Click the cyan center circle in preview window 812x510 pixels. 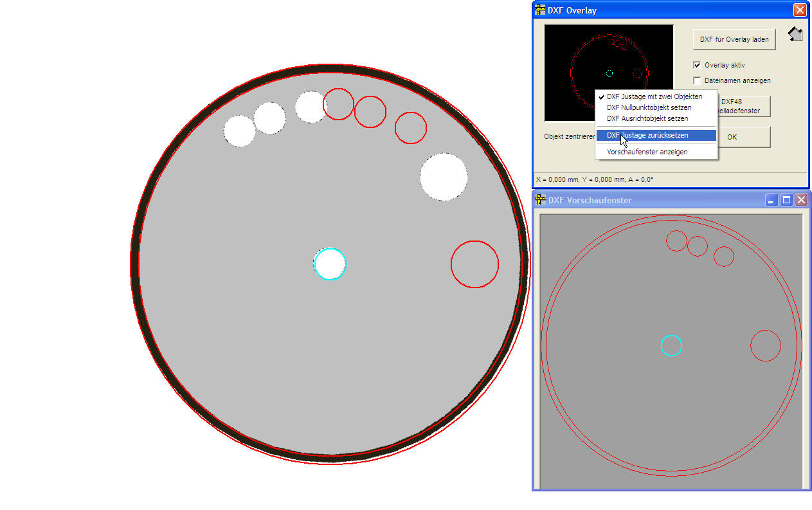tap(671, 345)
